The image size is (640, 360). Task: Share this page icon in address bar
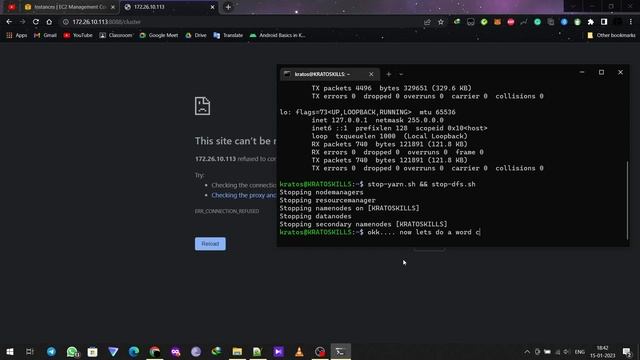coord(427,22)
